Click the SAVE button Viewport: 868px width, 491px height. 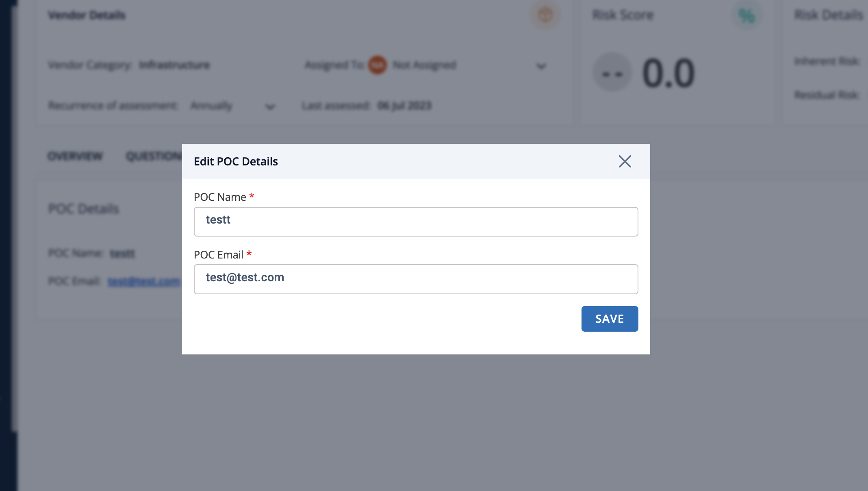tap(610, 319)
